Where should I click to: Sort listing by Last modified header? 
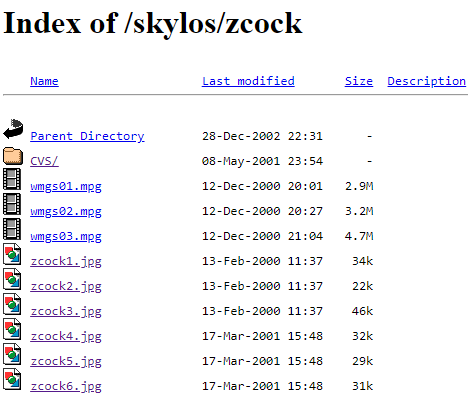[x=248, y=81]
